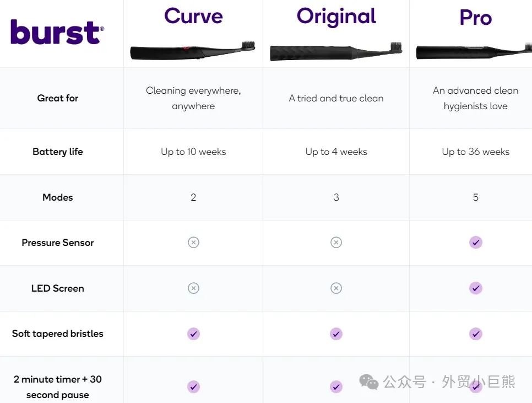Click the Pro toothbrush image
The width and height of the screenshot is (532, 403).
[x=474, y=51]
